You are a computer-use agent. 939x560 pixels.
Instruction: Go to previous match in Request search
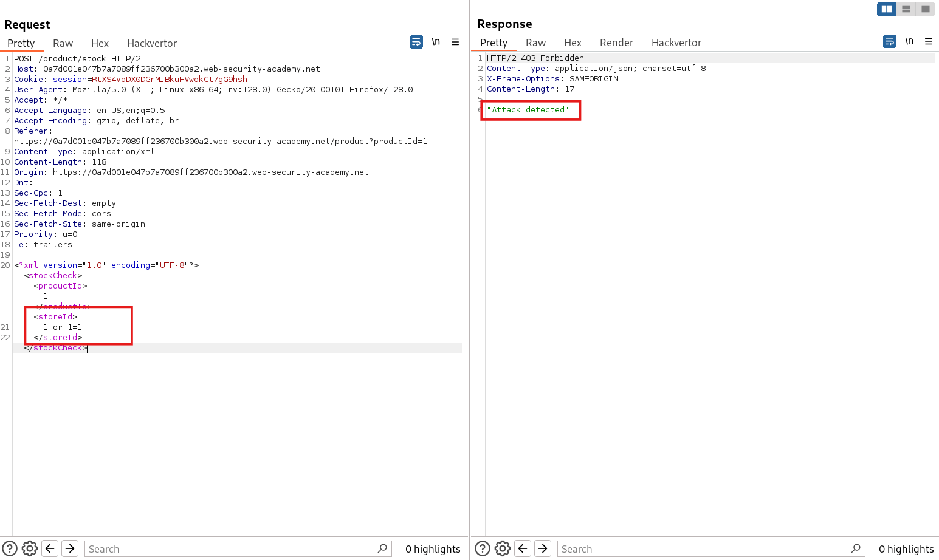pyautogui.click(x=50, y=548)
